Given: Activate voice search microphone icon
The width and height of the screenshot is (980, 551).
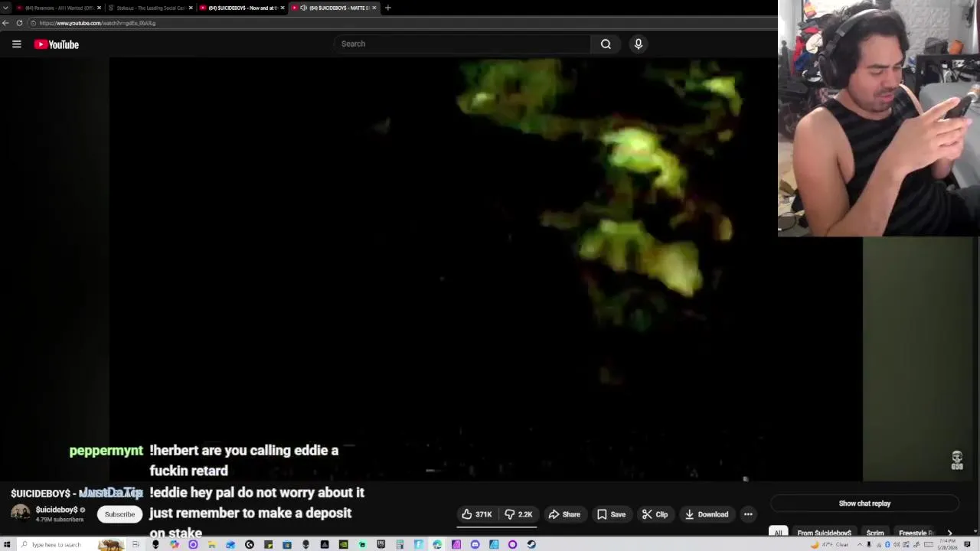Looking at the screenshot, I should (x=638, y=44).
